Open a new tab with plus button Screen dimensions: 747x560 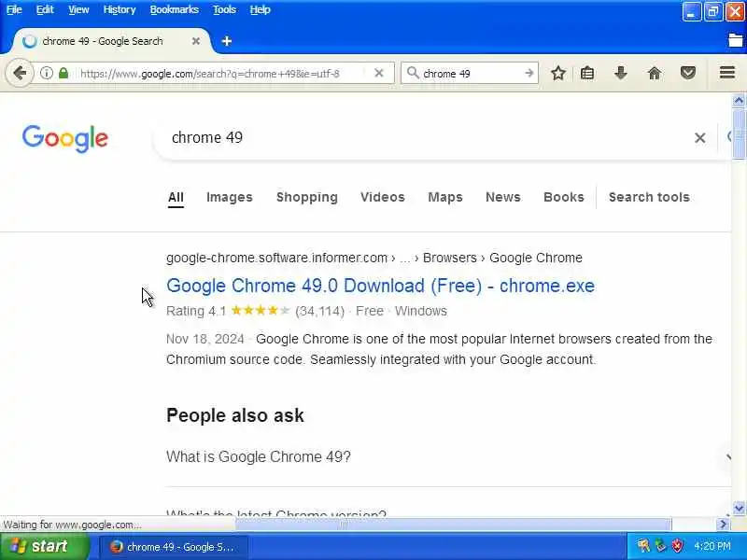[x=226, y=41]
